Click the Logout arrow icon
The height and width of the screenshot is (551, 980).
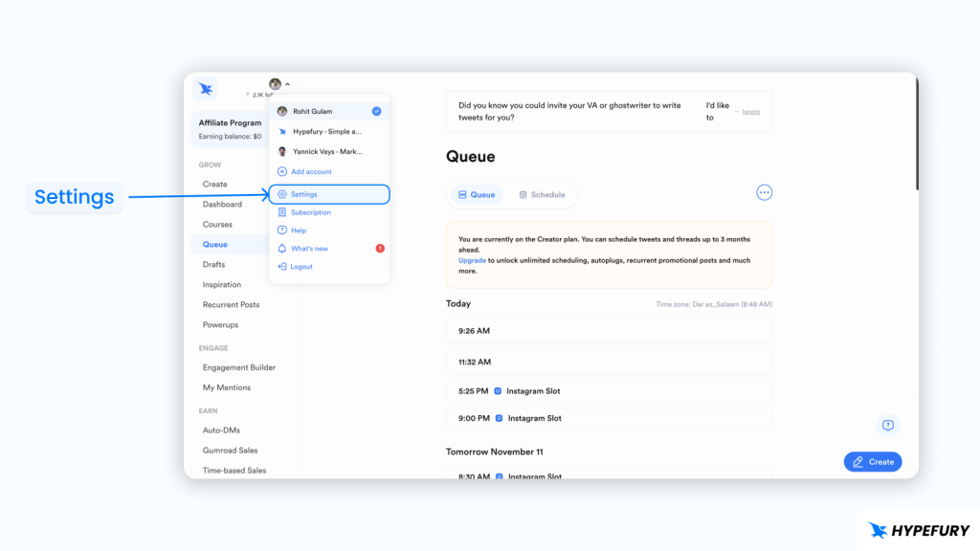coord(282,267)
